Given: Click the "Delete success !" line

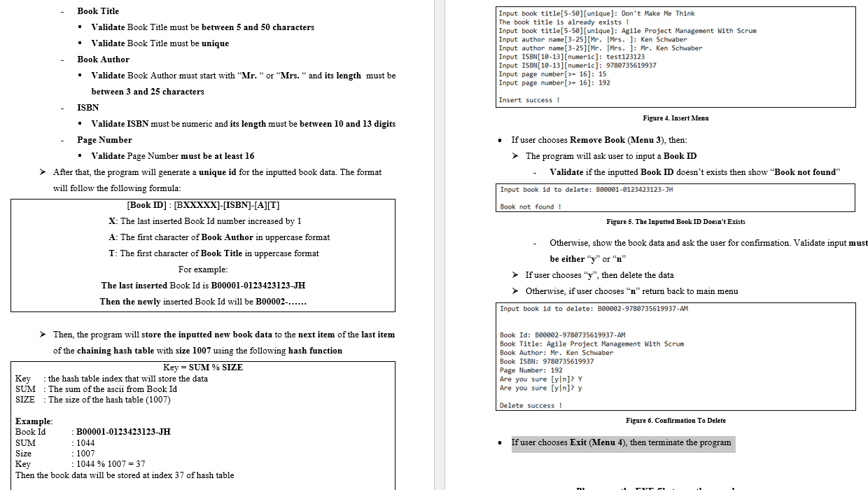Looking at the screenshot, I should [530, 405].
